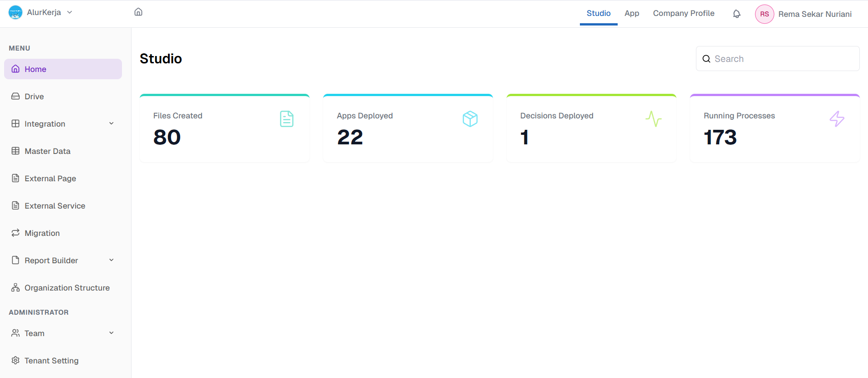Open the Company Profile tab
This screenshot has height=378, width=868.
(683, 13)
